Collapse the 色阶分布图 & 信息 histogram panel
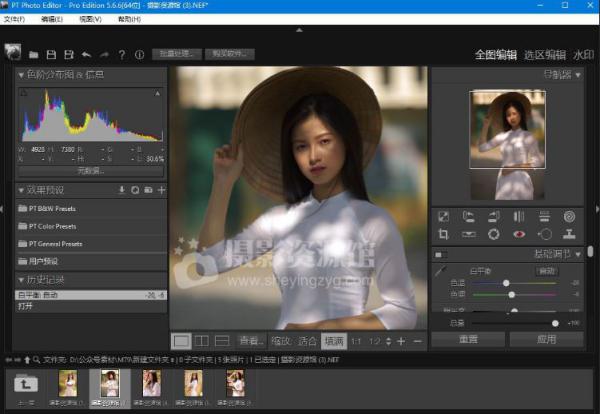The width and height of the screenshot is (600, 414). point(22,75)
